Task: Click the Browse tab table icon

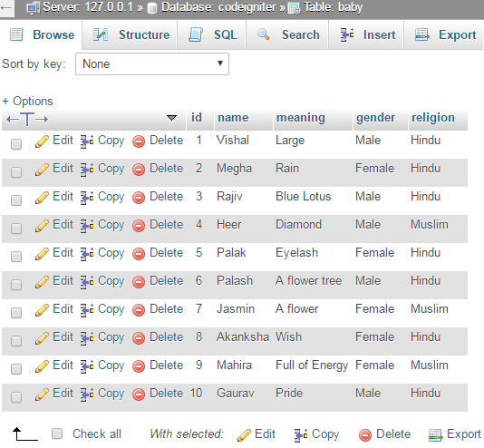Action: 16,34
